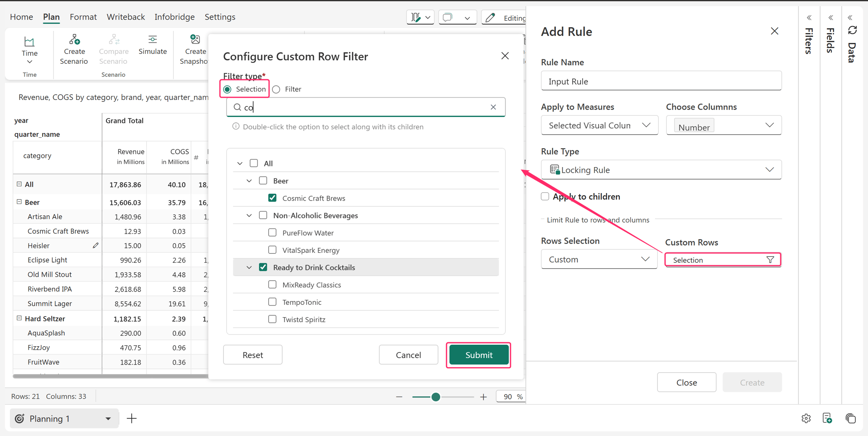Screen dimensions: 868x436
Task: Open the Time ribbon tool
Action: [x=29, y=50]
